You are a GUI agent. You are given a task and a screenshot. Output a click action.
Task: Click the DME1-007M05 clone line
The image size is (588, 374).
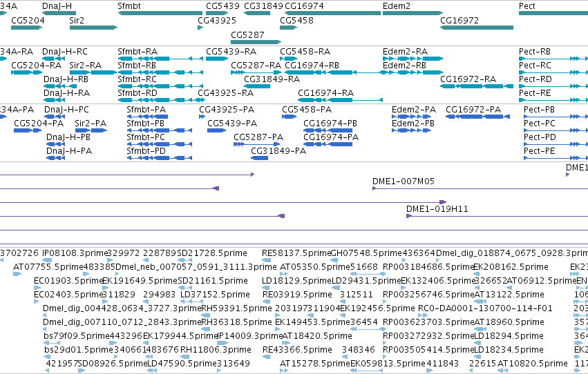pos(480,188)
